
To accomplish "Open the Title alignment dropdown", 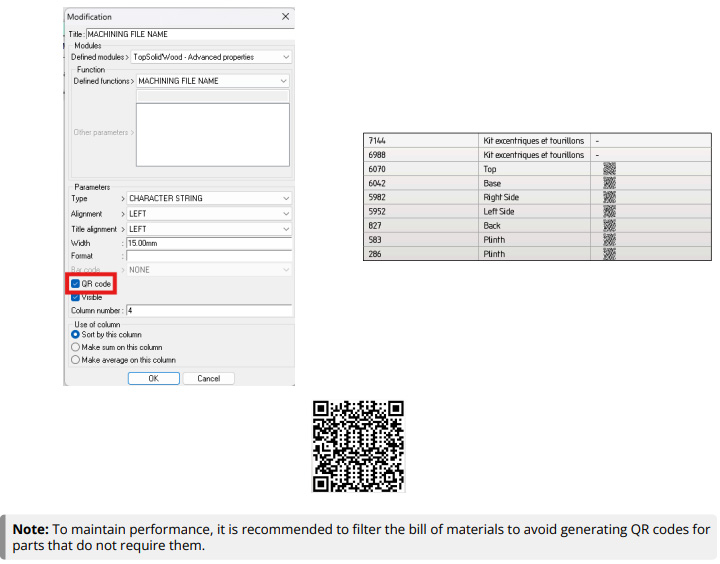I will tap(209, 229).
